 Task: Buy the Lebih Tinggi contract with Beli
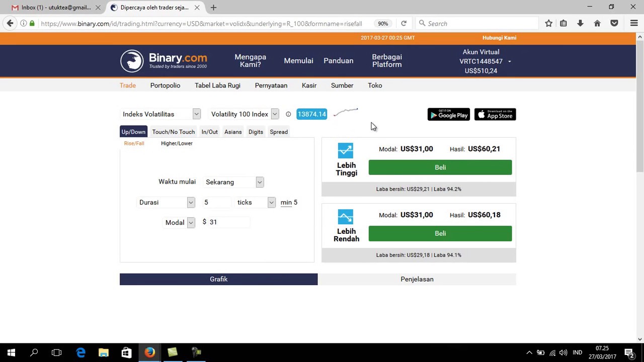[x=440, y=167]
